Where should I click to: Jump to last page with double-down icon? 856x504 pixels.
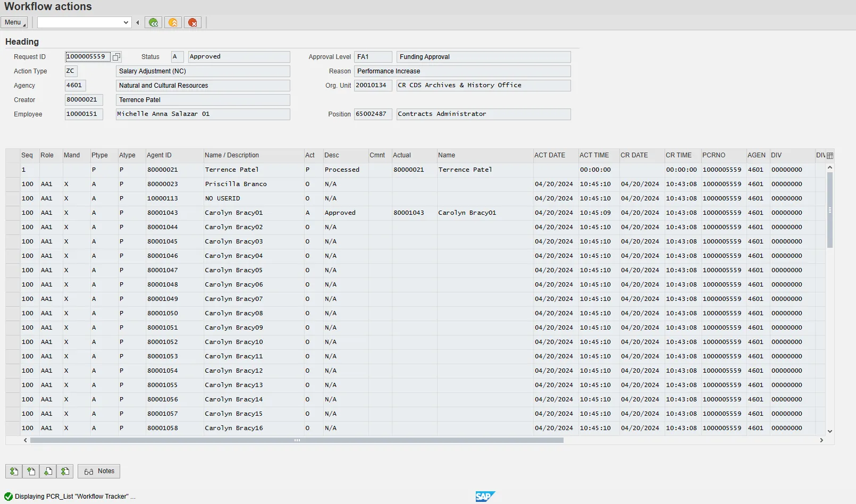tap(65, 472)
